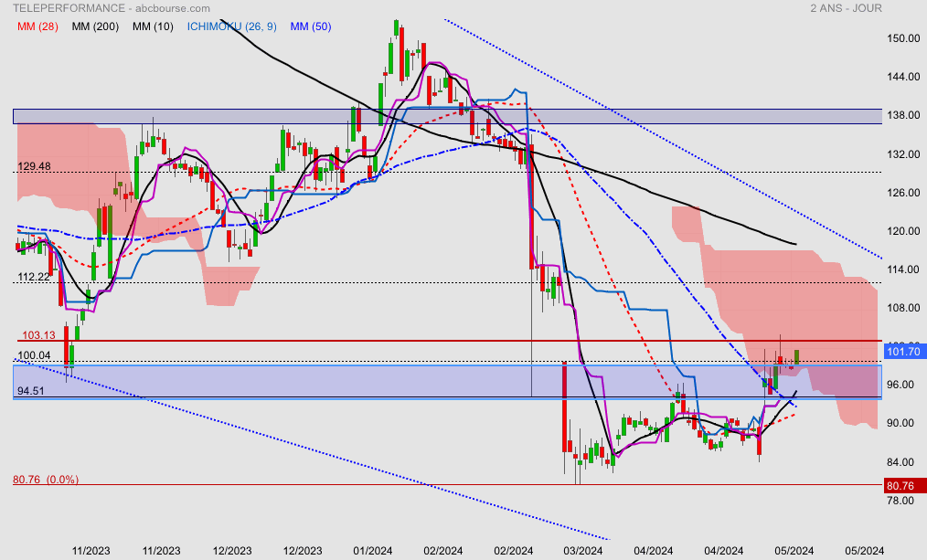Select the MM (10) legend entry
This screenshot has width=927, height=560.
[153, 26]
